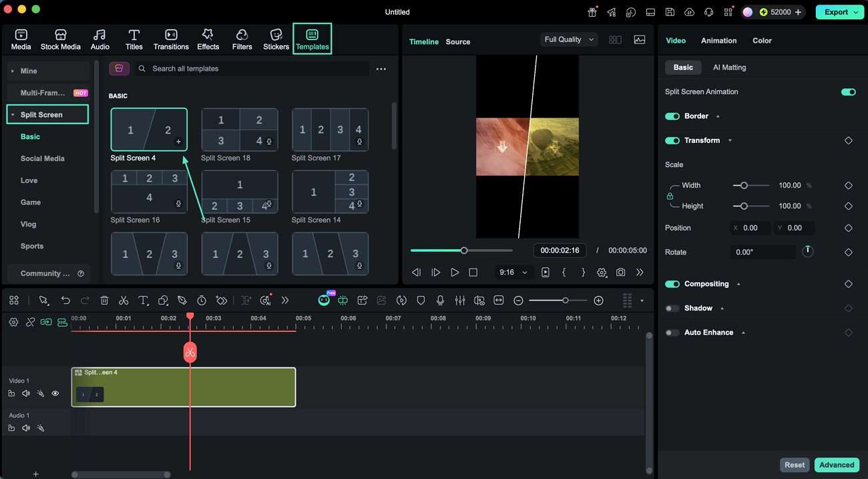
Task: Expand the Auto Enhance section arrow
Action: [x=743, y=332]
